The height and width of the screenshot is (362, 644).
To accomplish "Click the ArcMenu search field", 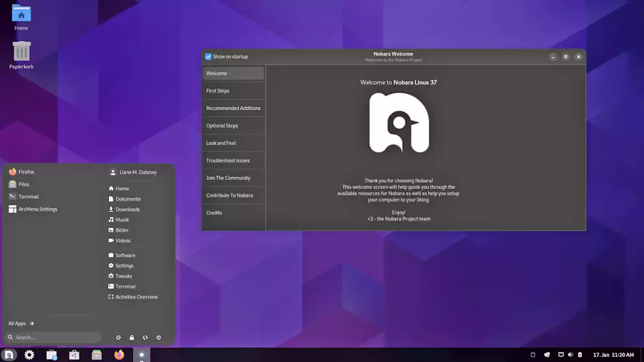I will pos(53,337).
